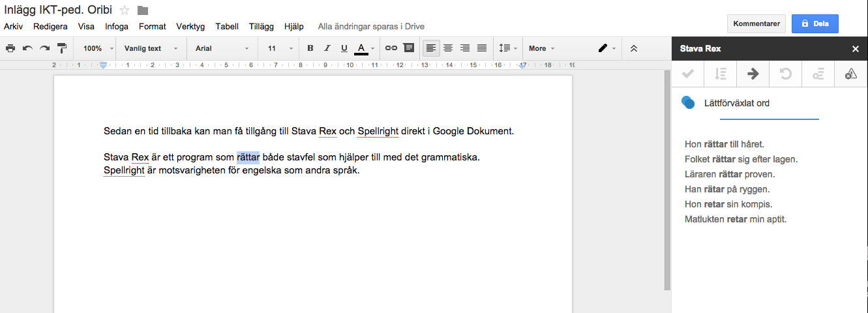Undo the last edit in the toolbar
The height and width of the screenshot is (313, 868).
click(x=27, y=48)
